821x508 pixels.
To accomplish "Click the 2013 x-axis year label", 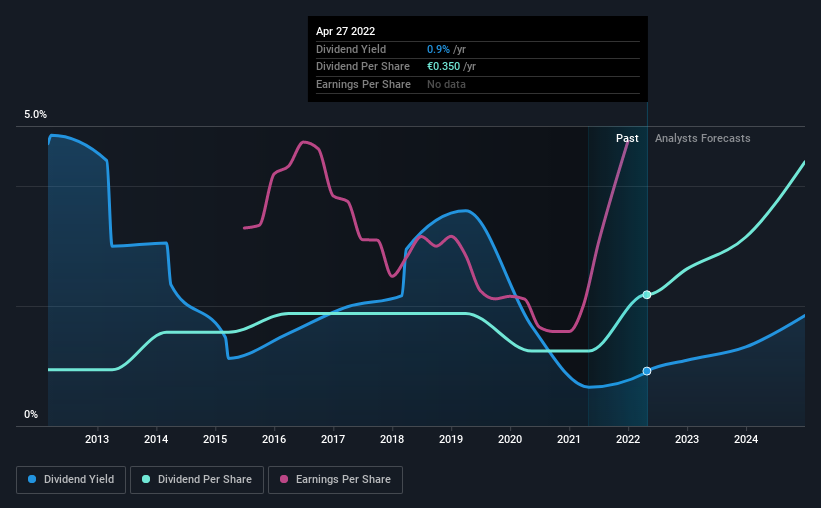I will point(97,439).
